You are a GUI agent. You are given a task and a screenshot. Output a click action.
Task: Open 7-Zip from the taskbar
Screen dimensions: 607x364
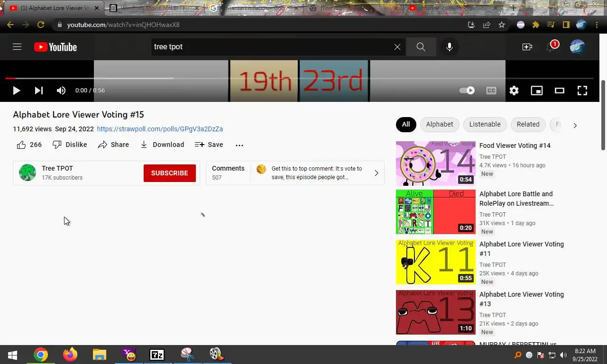tap(157, 355)
